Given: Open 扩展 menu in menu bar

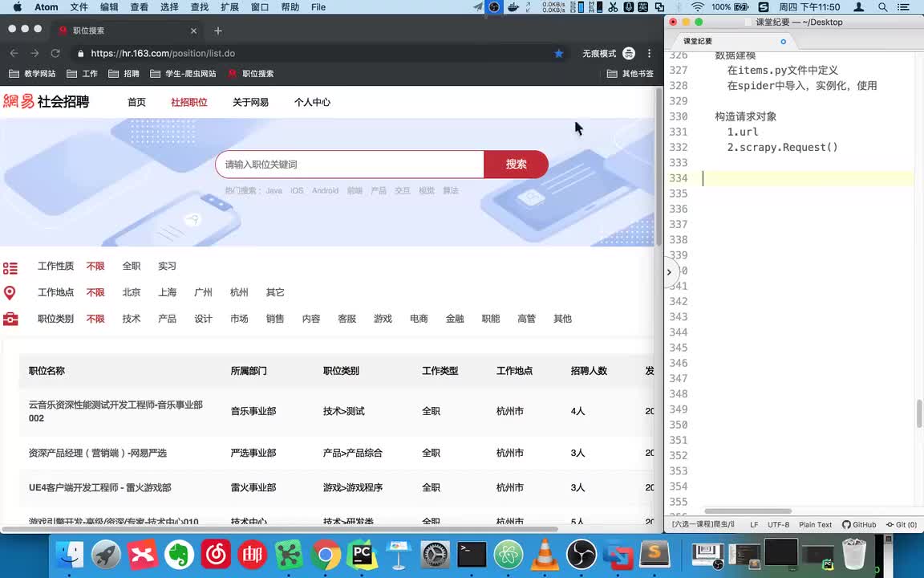Looking at the screenshot, I should 229,7.
